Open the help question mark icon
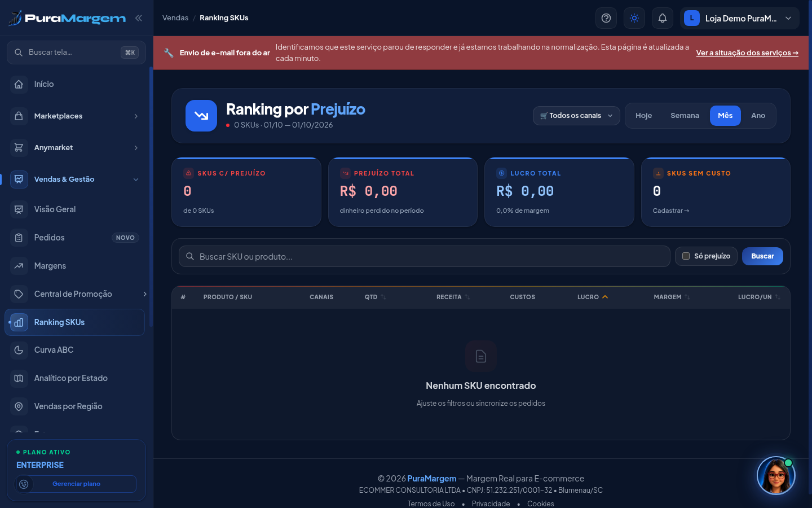 point(606,18)
